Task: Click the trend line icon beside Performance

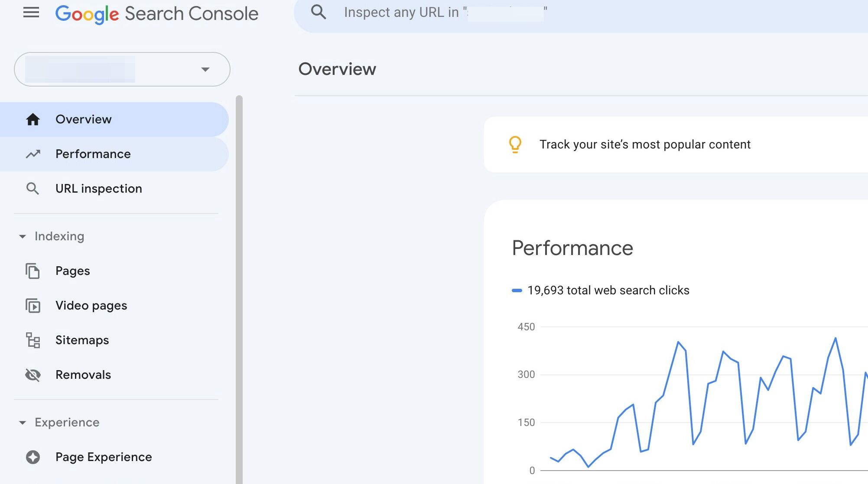Action: point(33,154)
